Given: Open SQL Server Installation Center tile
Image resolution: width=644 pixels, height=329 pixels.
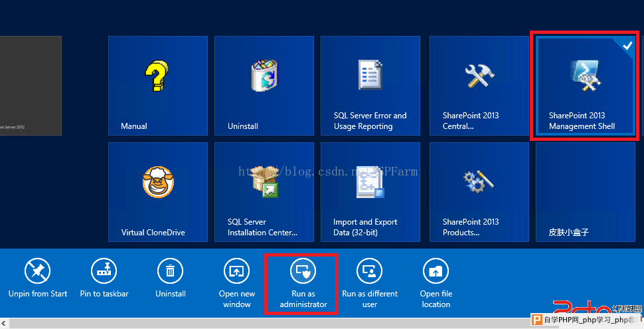Looking at the screenshot, I should (x=264, y=192).
